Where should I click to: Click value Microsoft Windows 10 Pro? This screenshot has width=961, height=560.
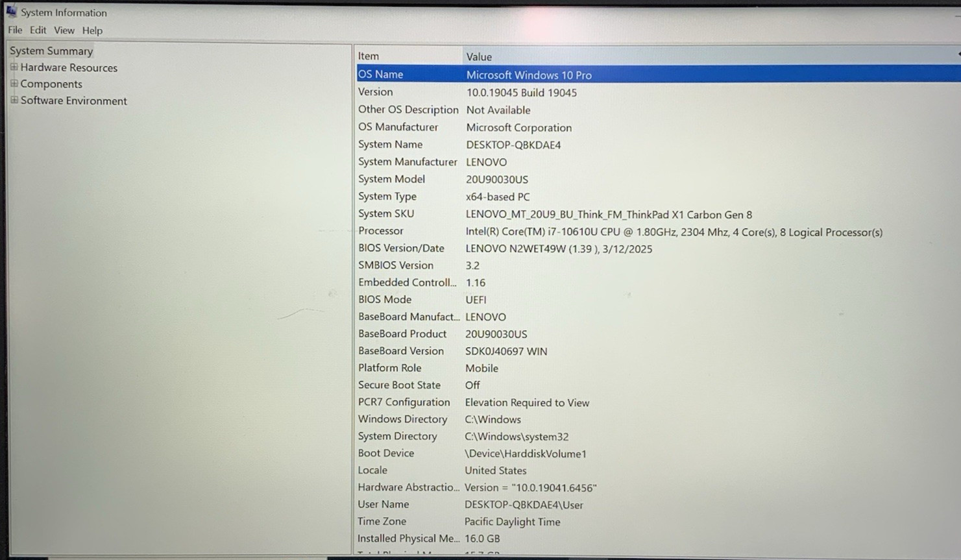pyautogui.click(x=529, y=75)
